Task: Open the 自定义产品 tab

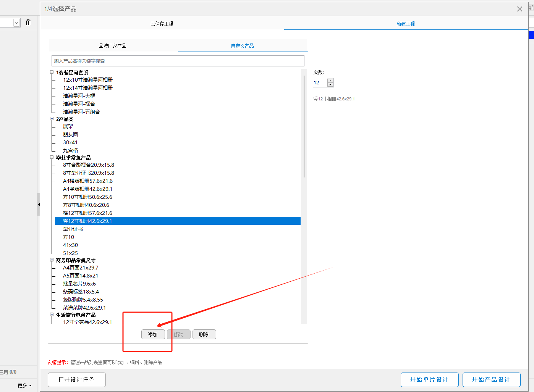Action: click(243, 46)
